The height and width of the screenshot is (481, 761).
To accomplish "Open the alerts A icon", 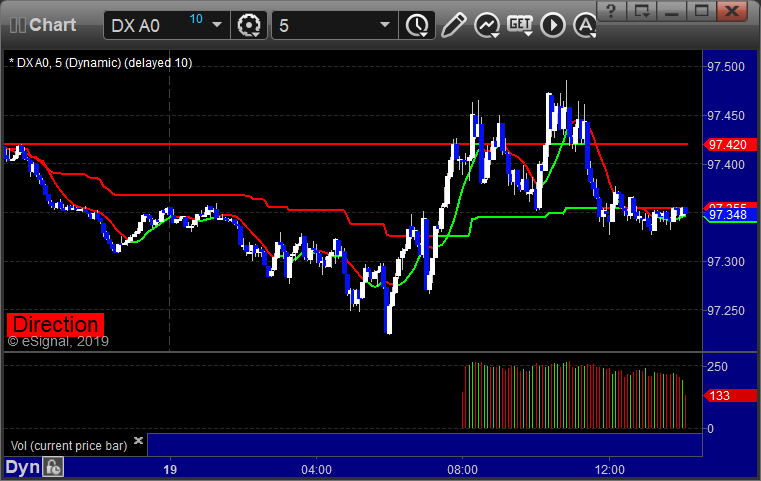I will coord(584,25).
